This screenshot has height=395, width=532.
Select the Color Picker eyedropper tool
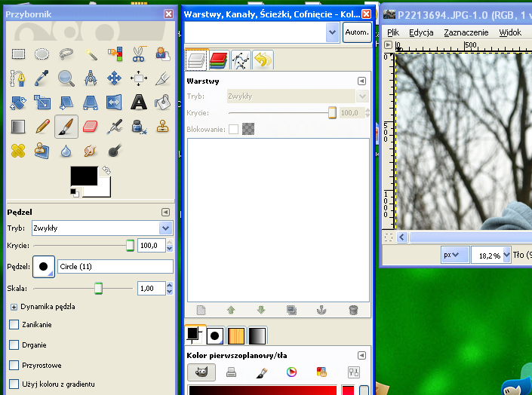pos(42,78)
